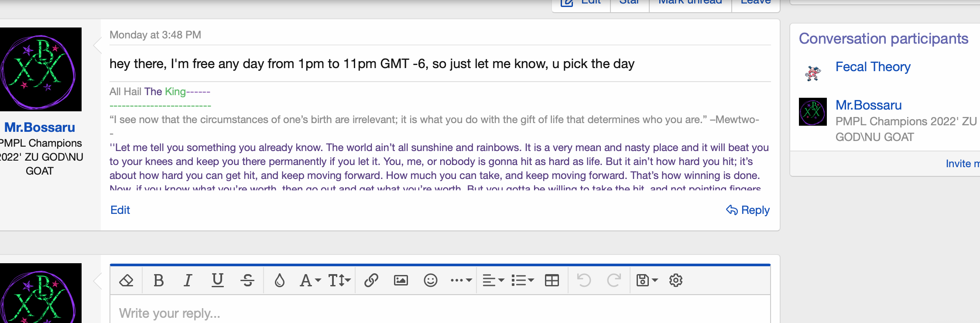Open the text color droplet picker
The image size is (980, 323).
coord(279,280)
